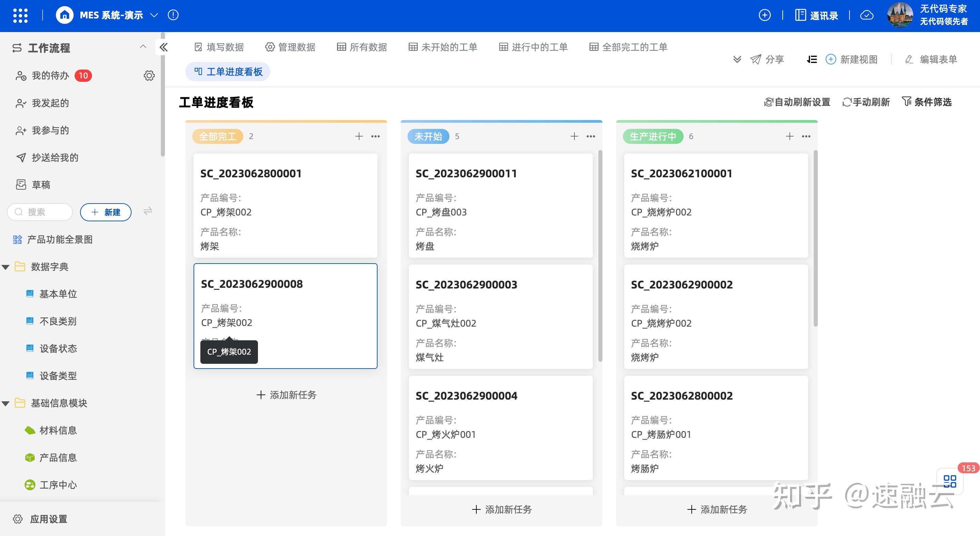Click the floating widget showing 153 badge
This screenshot has width=980, height=536.
coord(950,482)
